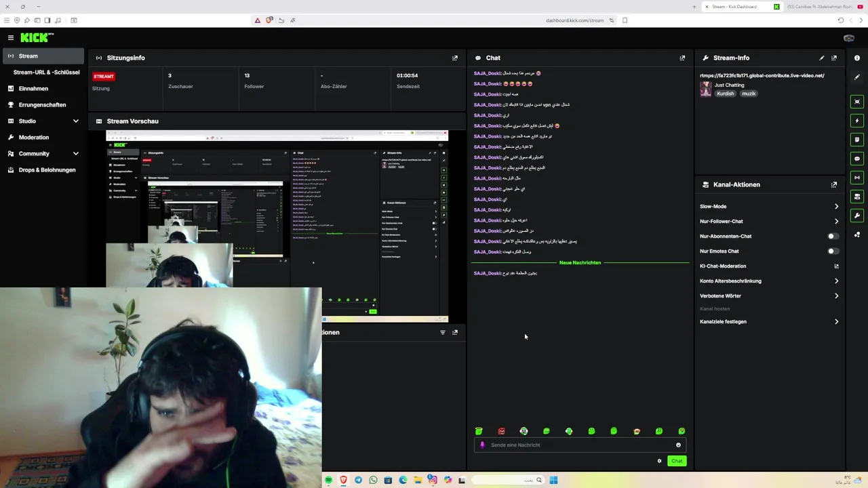Click the Kick logo

pos(36,38)
